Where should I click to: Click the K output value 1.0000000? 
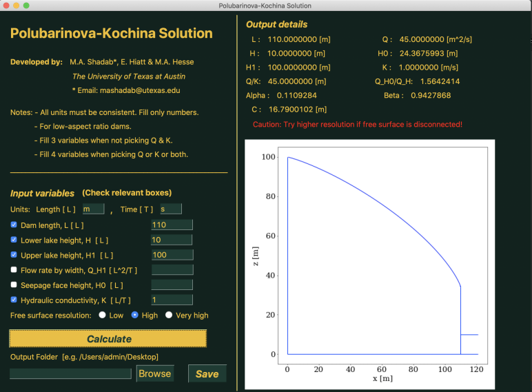click(x=418, y=67)
